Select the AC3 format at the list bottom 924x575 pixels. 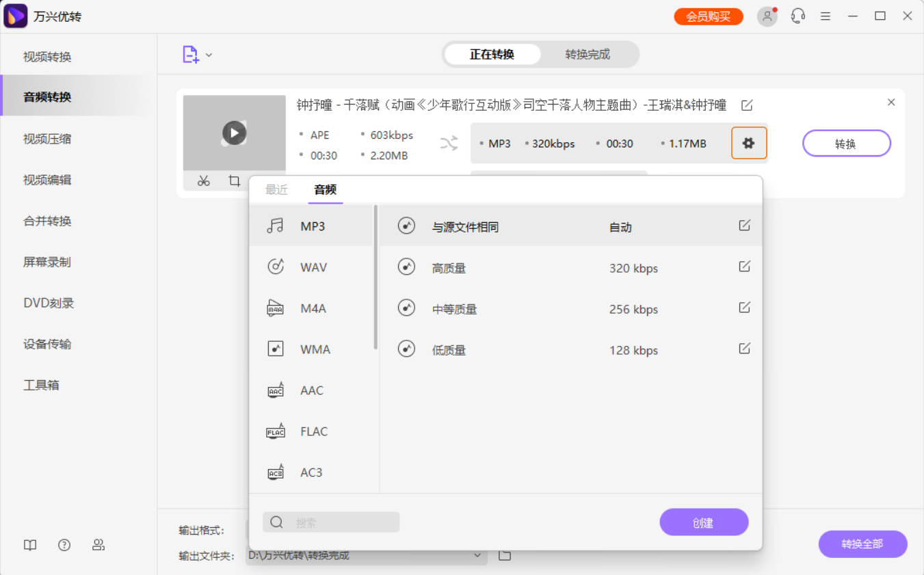313,472
